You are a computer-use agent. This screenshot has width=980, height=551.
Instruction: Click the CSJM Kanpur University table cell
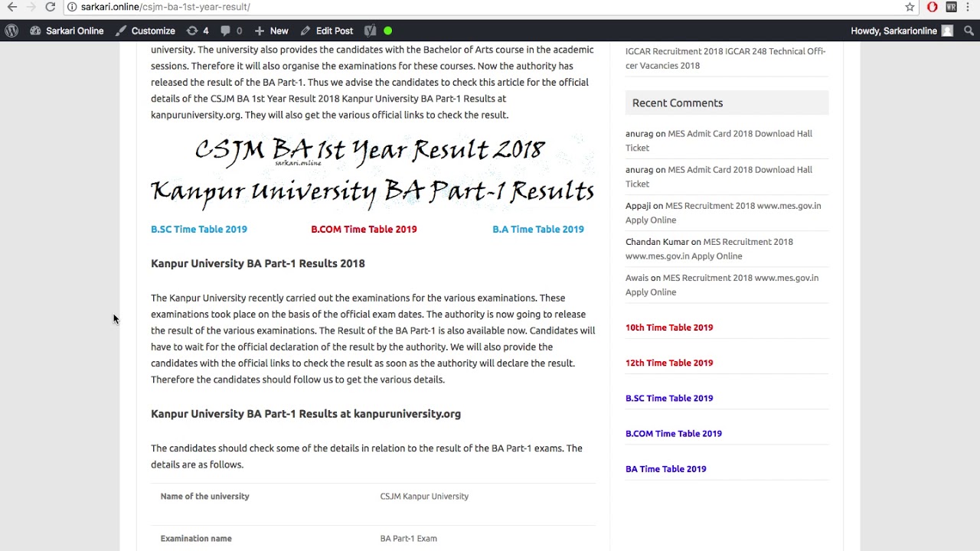[424, 497]
